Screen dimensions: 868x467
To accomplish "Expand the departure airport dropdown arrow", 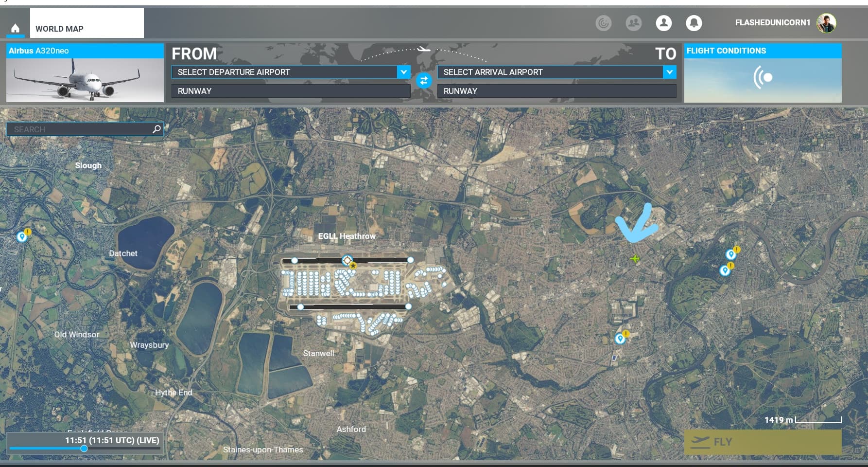I will [x=403, y=72].
